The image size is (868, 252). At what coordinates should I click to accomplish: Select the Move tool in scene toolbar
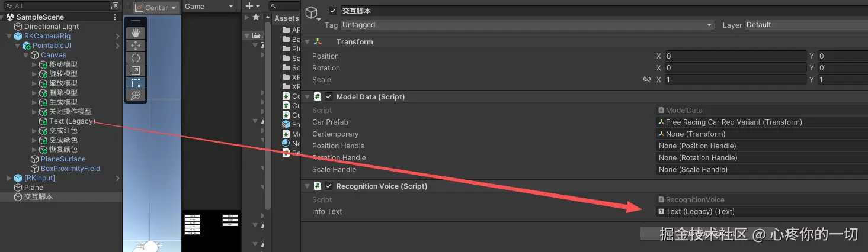click(x=136, y=46)
